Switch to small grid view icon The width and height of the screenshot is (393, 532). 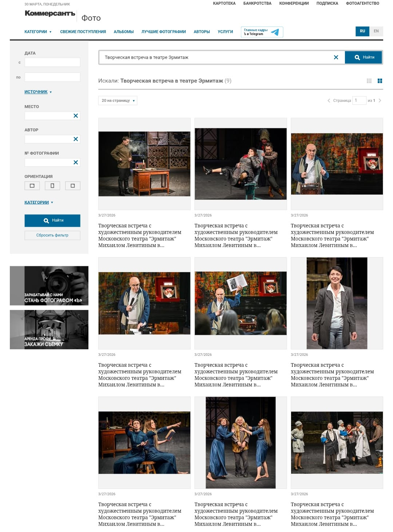pyautogui.click(x=369, y=81)
